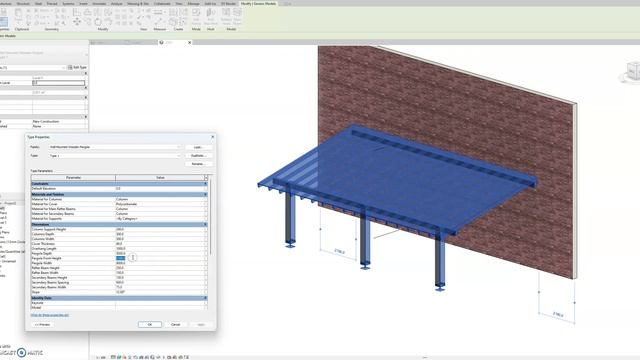Click the level offset field in Properties palette

click(x=59, y=83)
